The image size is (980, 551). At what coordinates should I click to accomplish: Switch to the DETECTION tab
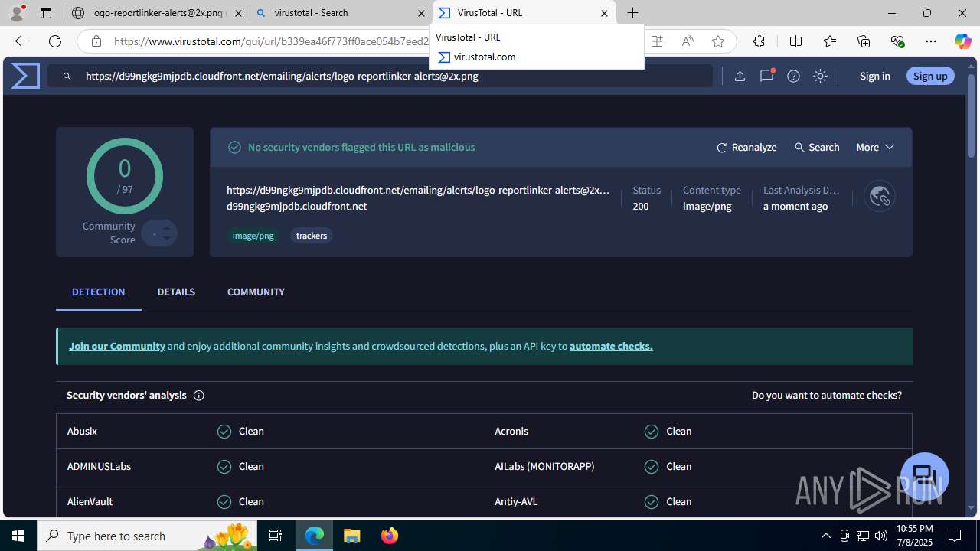click(98, 292)
